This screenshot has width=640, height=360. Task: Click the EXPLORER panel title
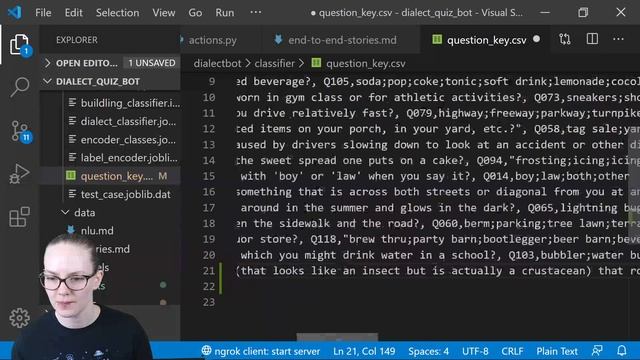click(77, 40)
